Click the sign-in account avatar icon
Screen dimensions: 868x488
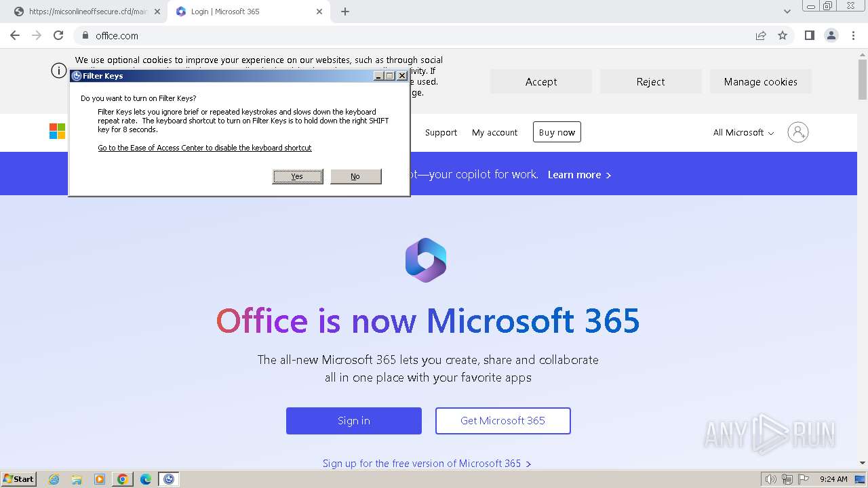[x=798, y=132]
